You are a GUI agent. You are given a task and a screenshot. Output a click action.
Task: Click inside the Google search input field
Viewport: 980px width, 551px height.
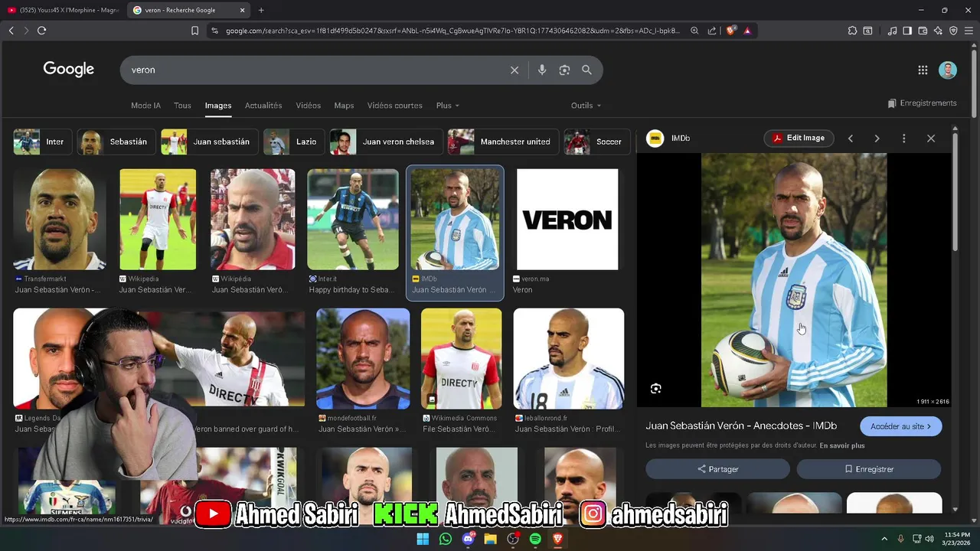318,70
